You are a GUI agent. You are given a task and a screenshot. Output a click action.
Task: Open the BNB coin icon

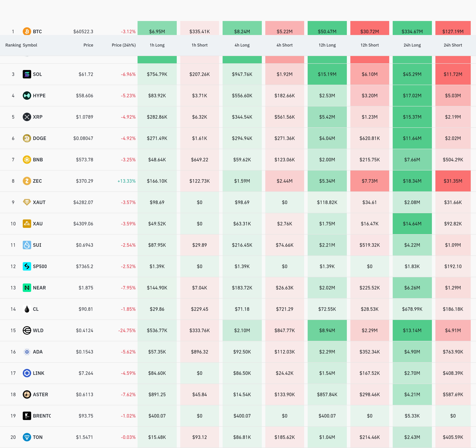click(27, 159)
